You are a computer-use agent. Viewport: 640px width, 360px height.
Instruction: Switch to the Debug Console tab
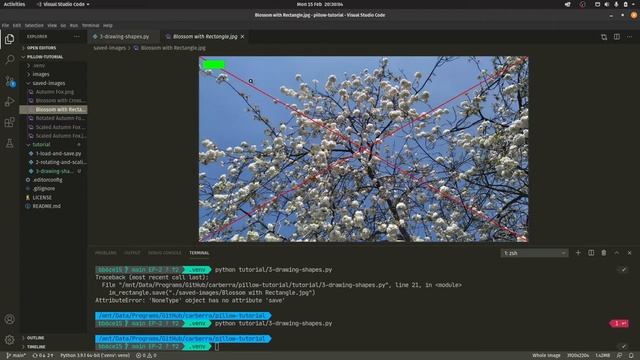coord(164,253)
